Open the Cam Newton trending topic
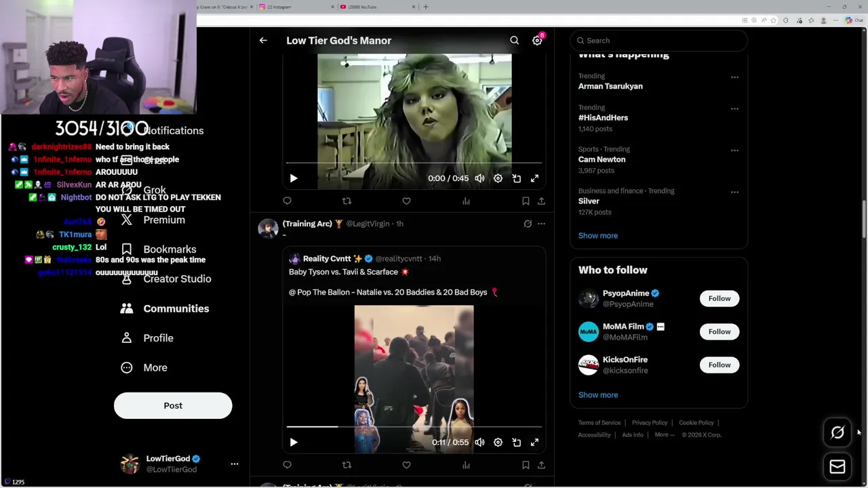This screenshot has height=488, width=868. [601, 159]
